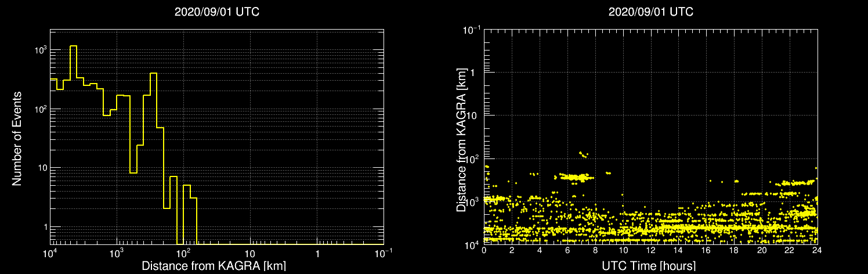Click the '24' tick label on time axis
868x274 pixels.
[x=817, y=250]
